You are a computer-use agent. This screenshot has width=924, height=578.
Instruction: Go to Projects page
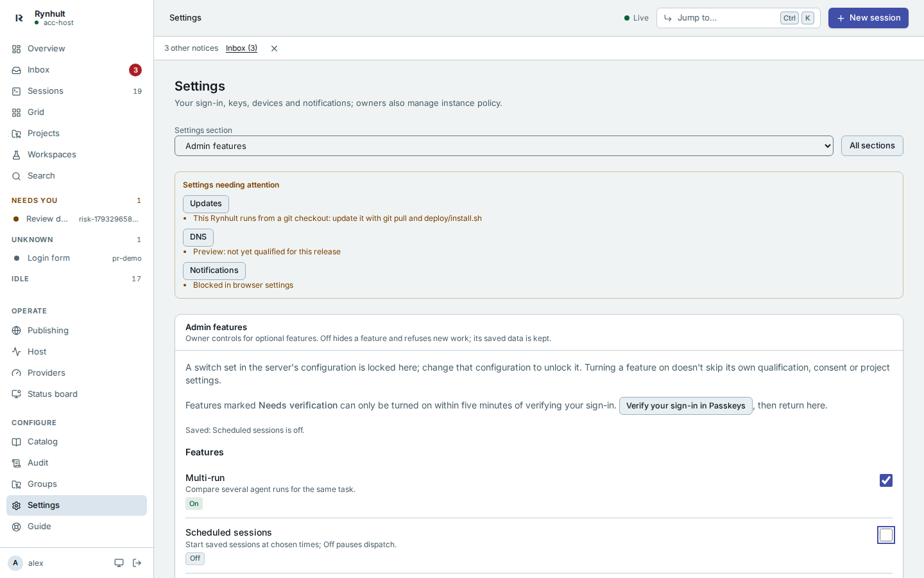[76, 134]
